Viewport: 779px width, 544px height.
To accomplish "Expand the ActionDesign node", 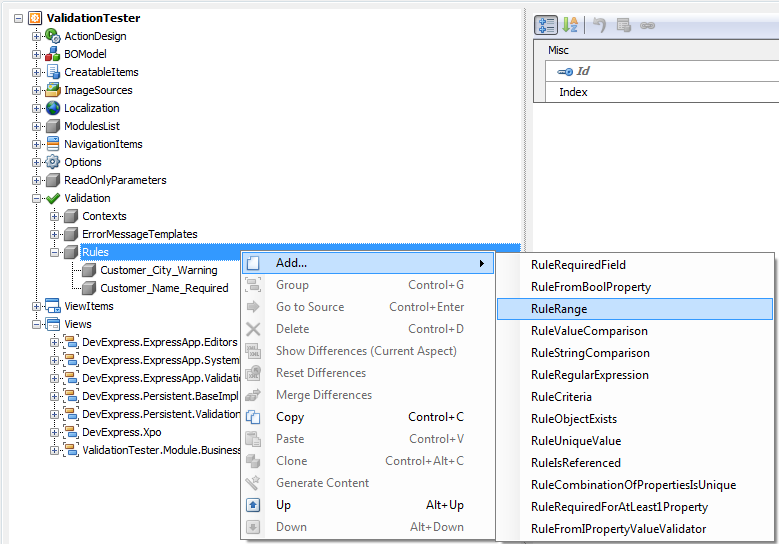I will pos(36,36).
